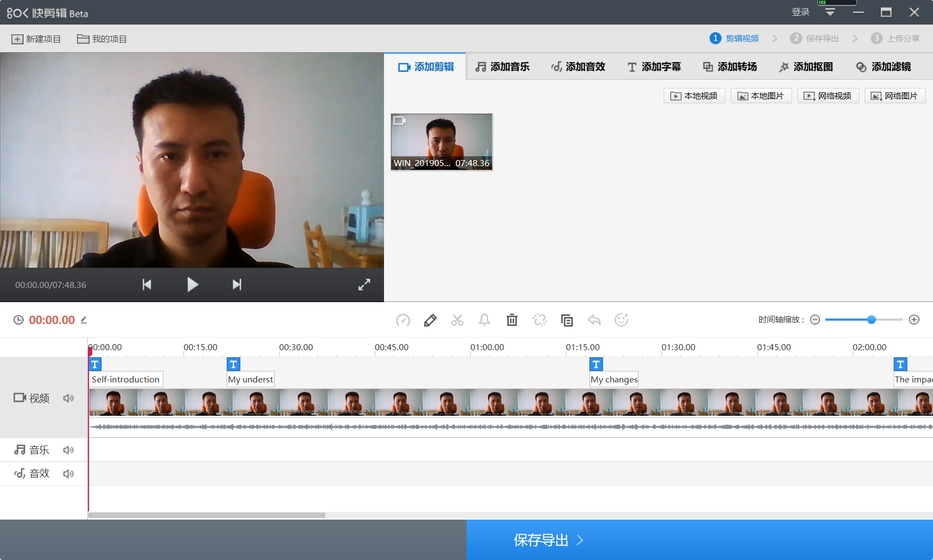Screen dimensions: 933x560
Task: Play the video preview
Action: click(x=192, y=285)
